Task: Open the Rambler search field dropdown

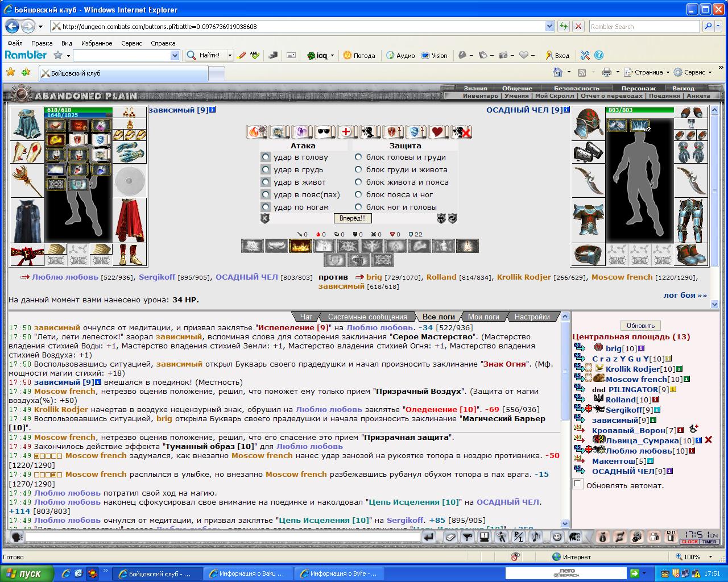Action: click(x=175, y=55)
